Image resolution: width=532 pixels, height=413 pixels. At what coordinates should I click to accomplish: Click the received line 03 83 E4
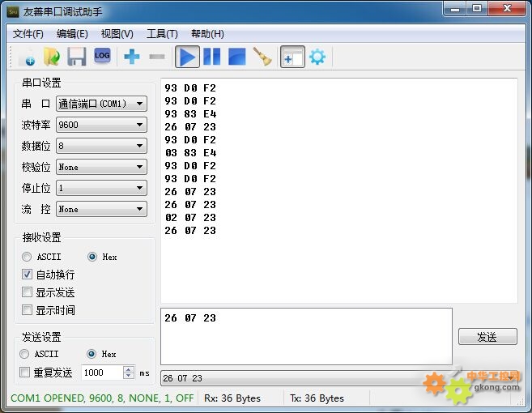click(x=190, y=153)
